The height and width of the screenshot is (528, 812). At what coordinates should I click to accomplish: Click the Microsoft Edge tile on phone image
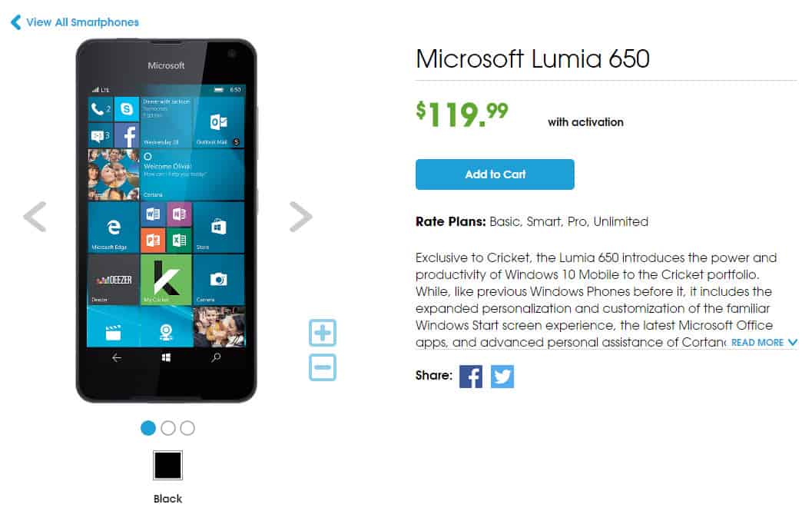coord(114,227)
